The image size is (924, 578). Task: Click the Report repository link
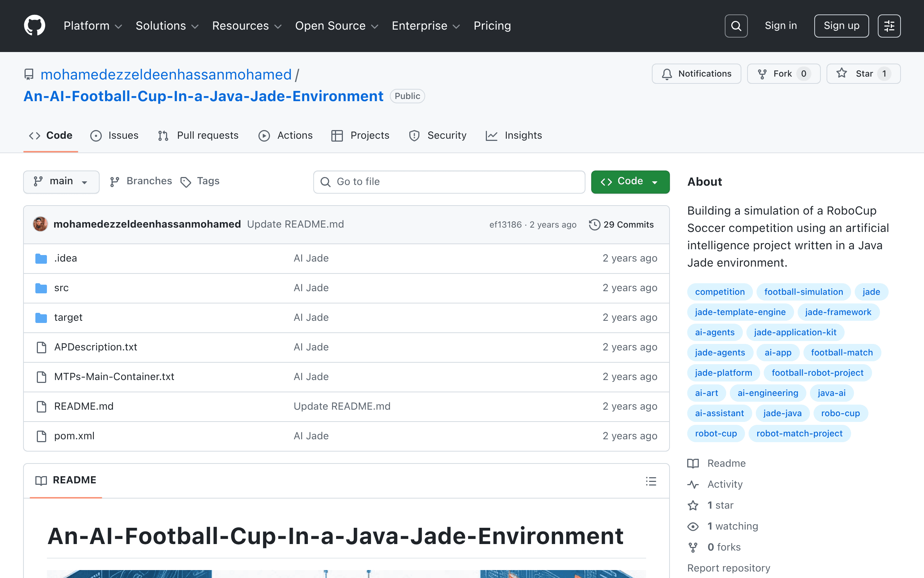[x=728, y=569]
